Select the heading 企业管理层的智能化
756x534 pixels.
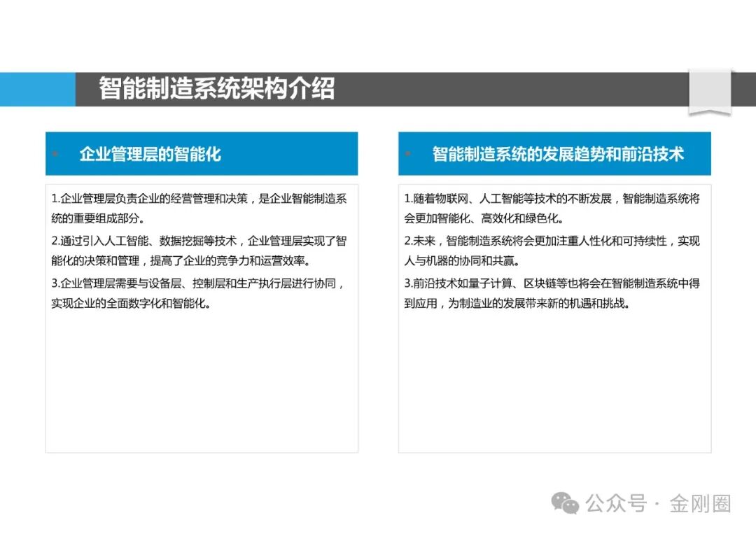(150, 154)
